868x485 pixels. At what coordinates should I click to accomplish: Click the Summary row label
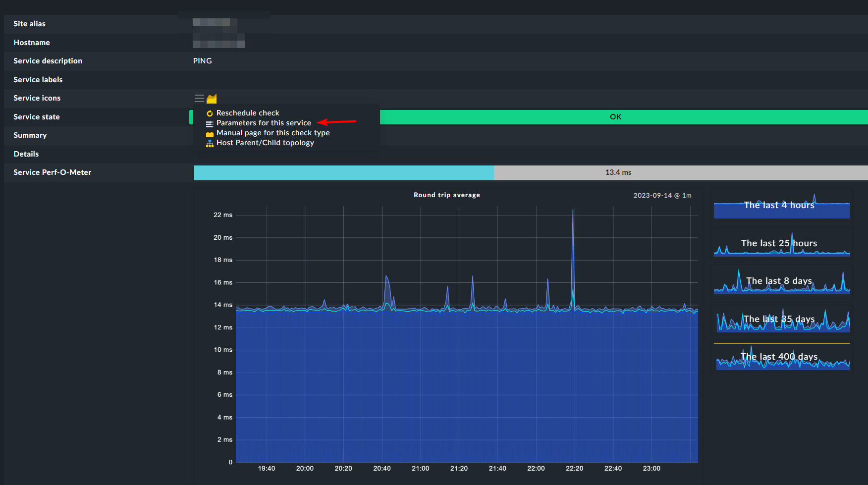coord(30,135)
